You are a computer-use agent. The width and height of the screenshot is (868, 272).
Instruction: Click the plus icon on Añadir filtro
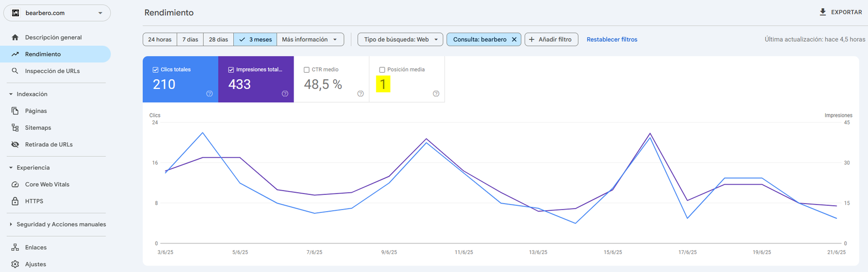(532, 40)
